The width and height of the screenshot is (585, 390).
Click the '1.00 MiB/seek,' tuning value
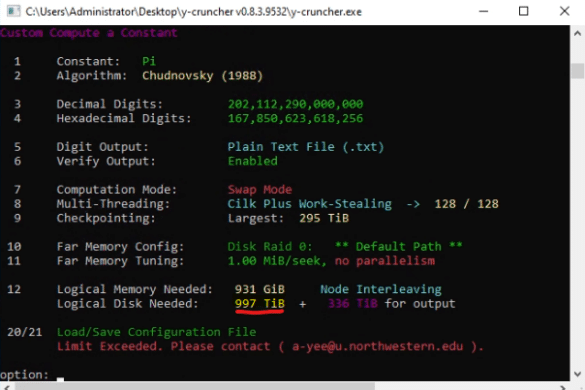tap(277, 261)
